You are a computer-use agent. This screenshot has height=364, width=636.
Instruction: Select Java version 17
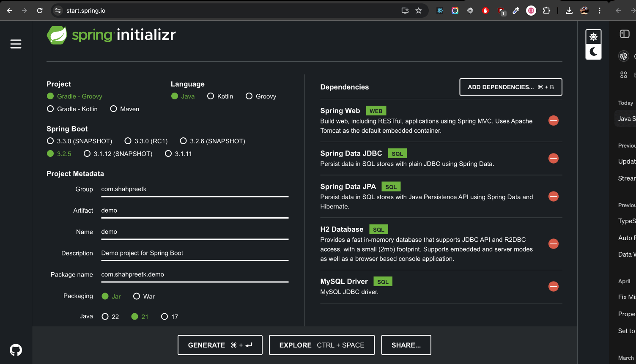coord(170,317)
